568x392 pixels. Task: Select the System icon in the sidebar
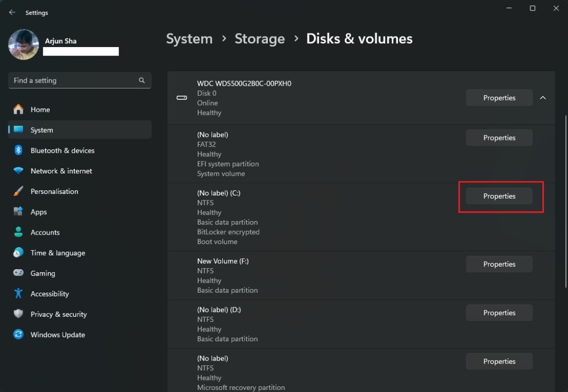19,130
